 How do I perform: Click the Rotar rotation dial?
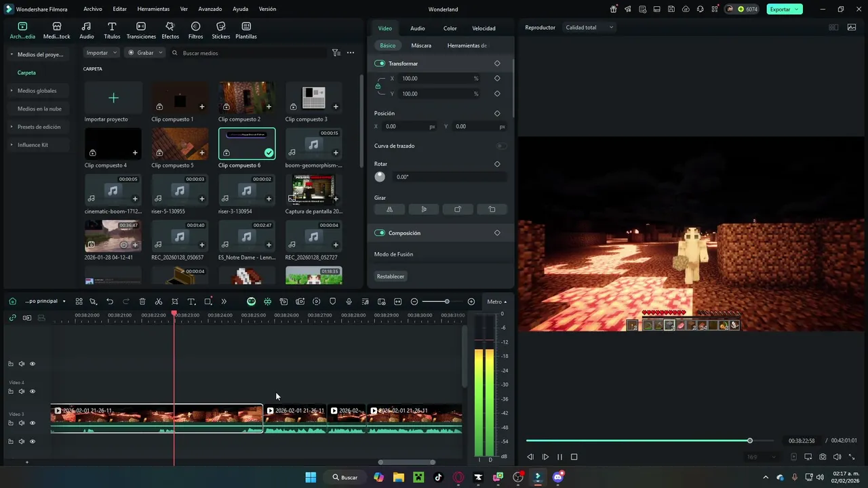click(380, 177)
